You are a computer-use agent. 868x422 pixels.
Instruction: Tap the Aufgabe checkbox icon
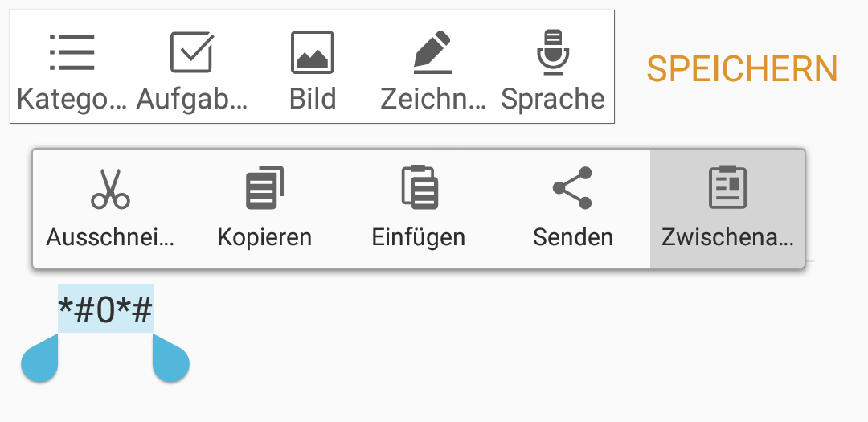point(191,52)
